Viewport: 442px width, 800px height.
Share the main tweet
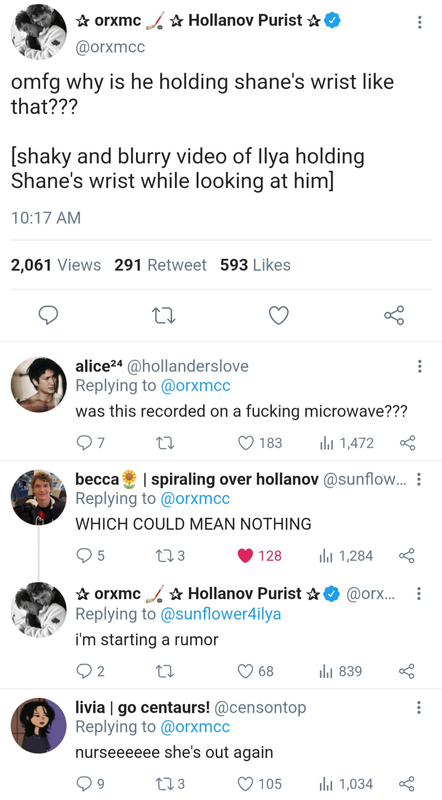pos(394,316)
